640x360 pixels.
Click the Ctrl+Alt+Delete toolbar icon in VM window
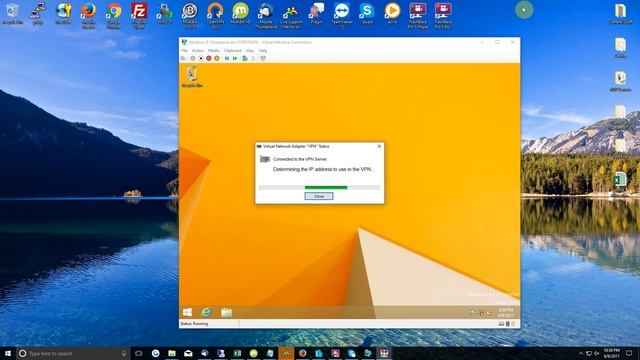(x=183, y=58)
